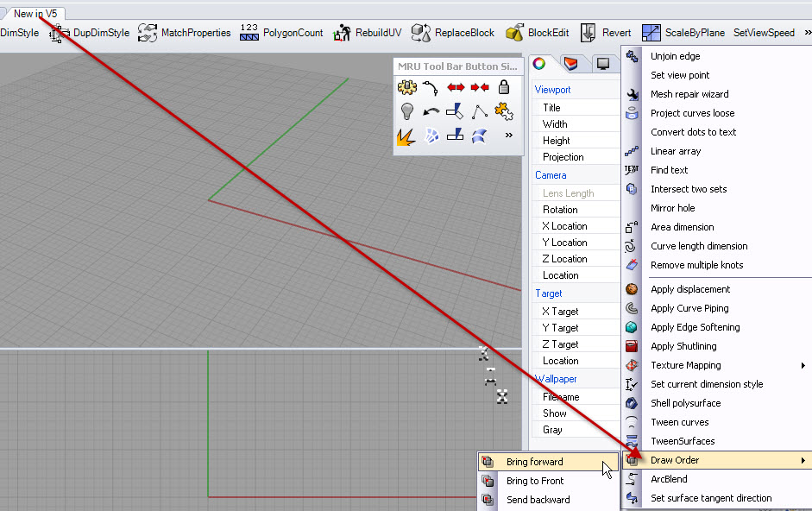Viewport: 812px width, 511px height.
Task: Click the gear options icon in MRU toolbar
Action: tap(407, 87)
